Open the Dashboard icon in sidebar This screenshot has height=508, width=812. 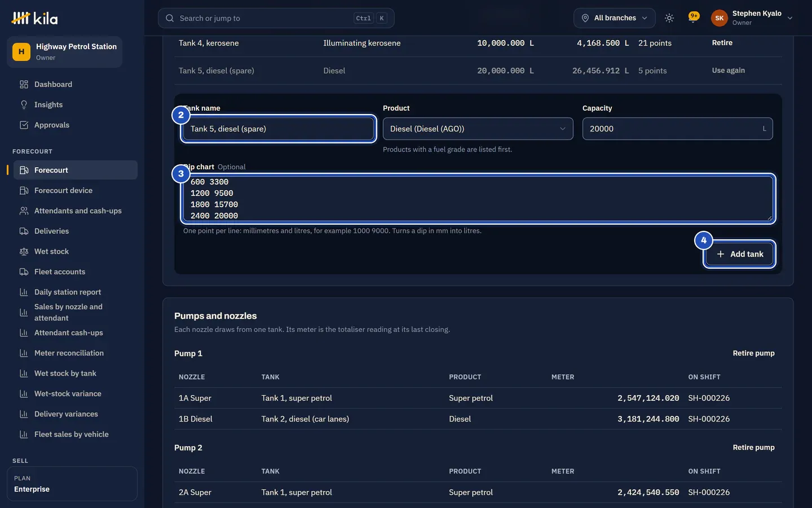(x=24, y=84)
